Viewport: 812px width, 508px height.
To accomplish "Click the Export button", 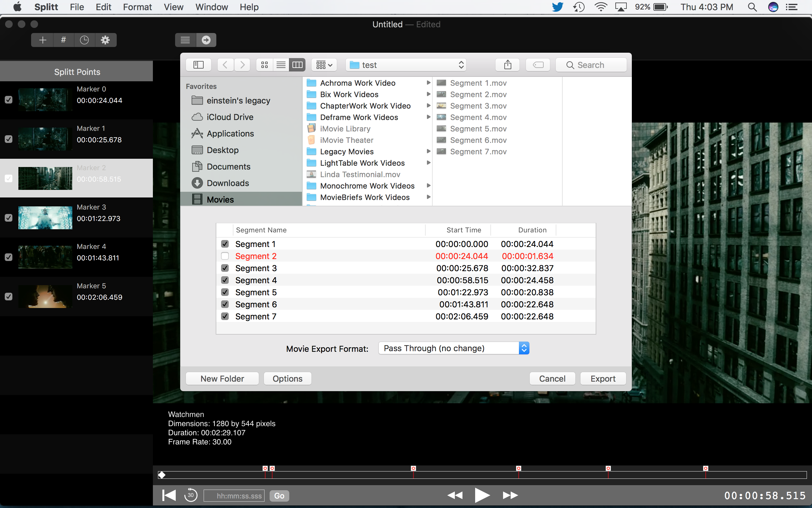I will pos(603,379).
